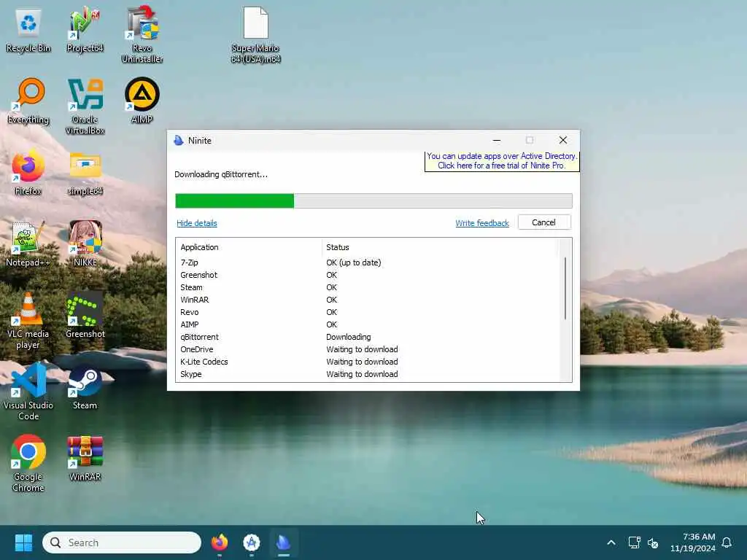
Task: Select the Greenshot desktop icon
Action: pyautogui.click(x=85, y=315)
